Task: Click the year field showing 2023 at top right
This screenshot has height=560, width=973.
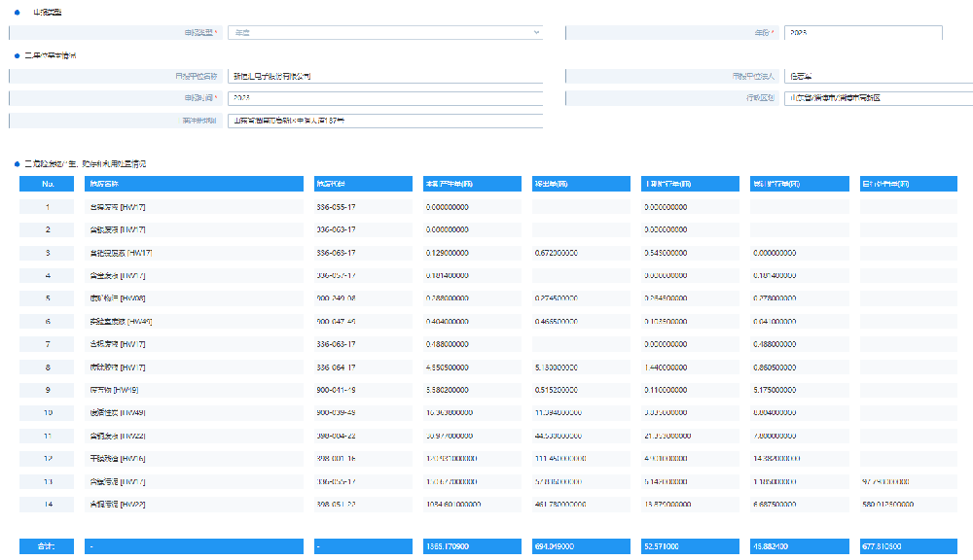Action: click(x=862, y=33)
